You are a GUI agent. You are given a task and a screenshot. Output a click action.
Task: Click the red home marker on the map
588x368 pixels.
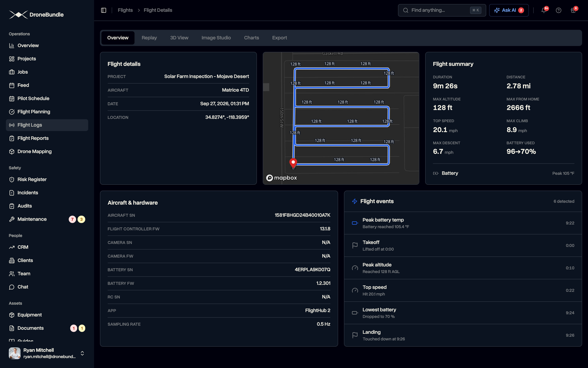tap(293, 163)
